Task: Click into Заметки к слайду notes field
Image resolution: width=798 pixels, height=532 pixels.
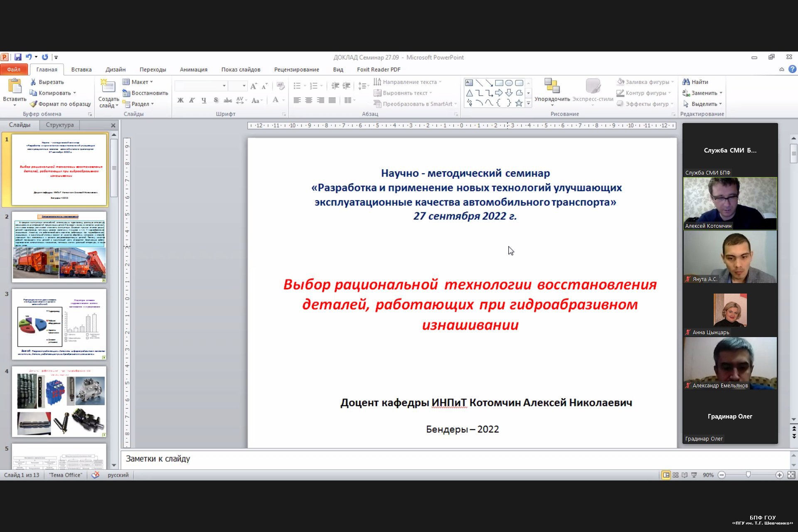Action: coord(455,459)
